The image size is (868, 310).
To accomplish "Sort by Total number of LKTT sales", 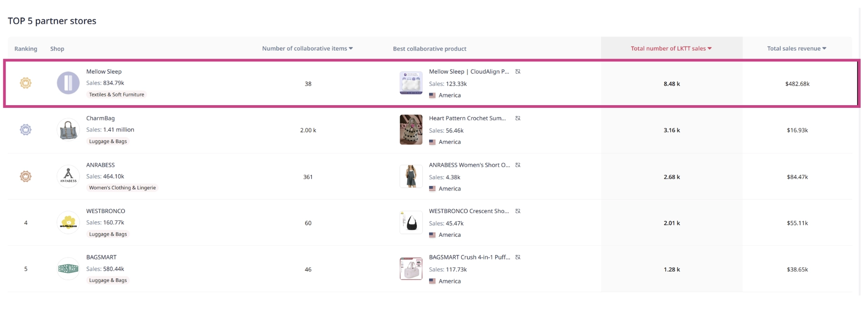I will point(671,48).
